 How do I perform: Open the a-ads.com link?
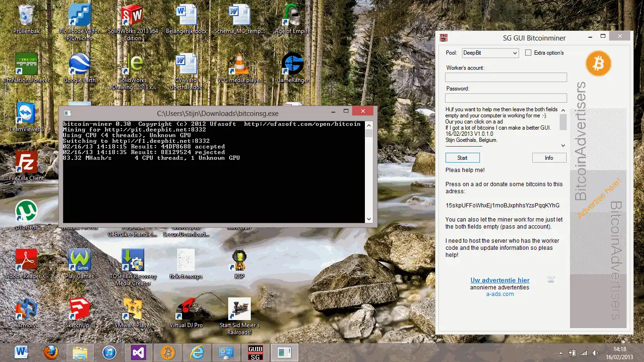click(500, 294)
